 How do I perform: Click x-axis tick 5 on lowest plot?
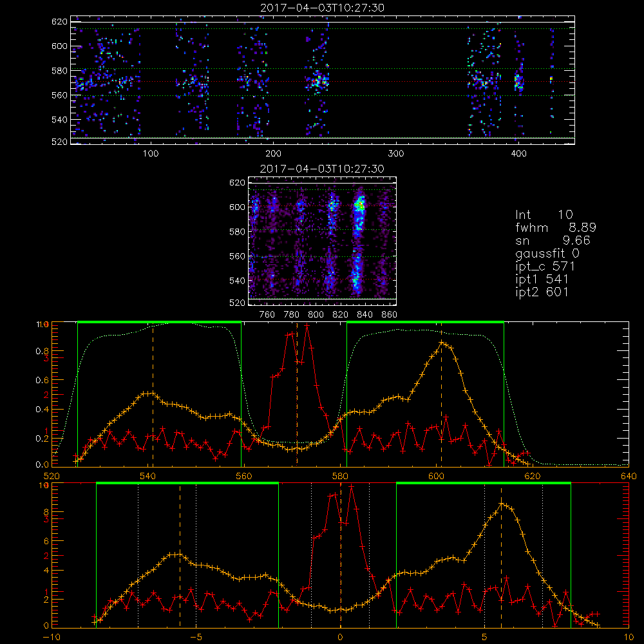click(x=485, y=638)
